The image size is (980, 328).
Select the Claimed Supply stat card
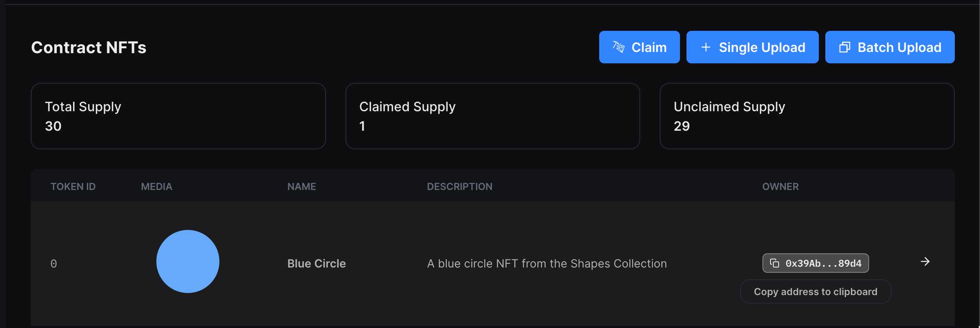point(492,116)
